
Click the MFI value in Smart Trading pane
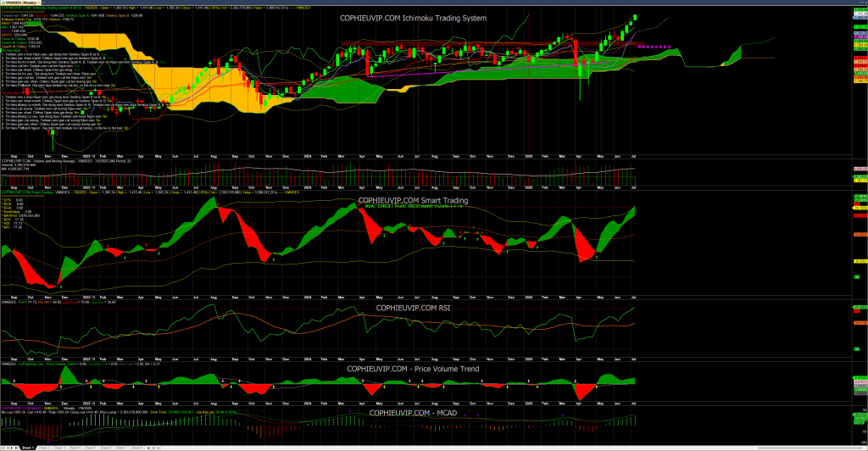(x=14, y=227)
